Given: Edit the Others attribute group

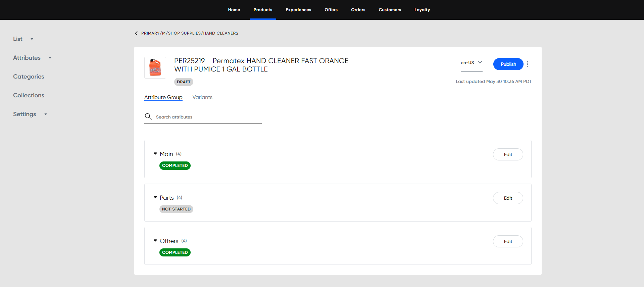Looking at the screenshot, I should click(x=508, y=241).
